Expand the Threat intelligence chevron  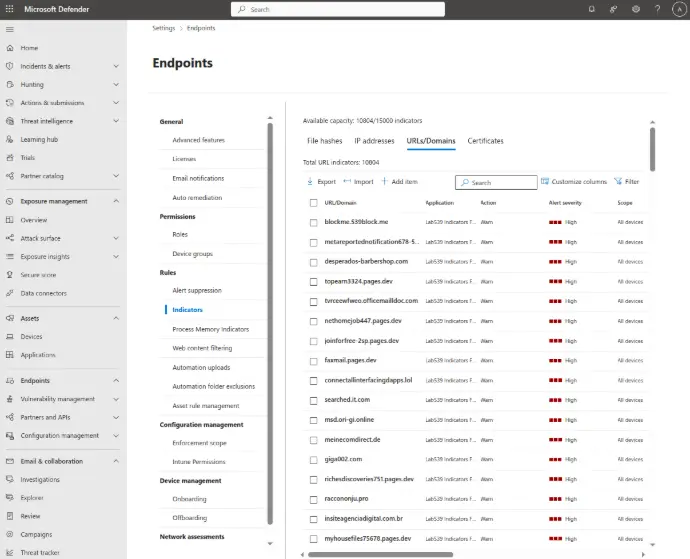tap(116, 121)
